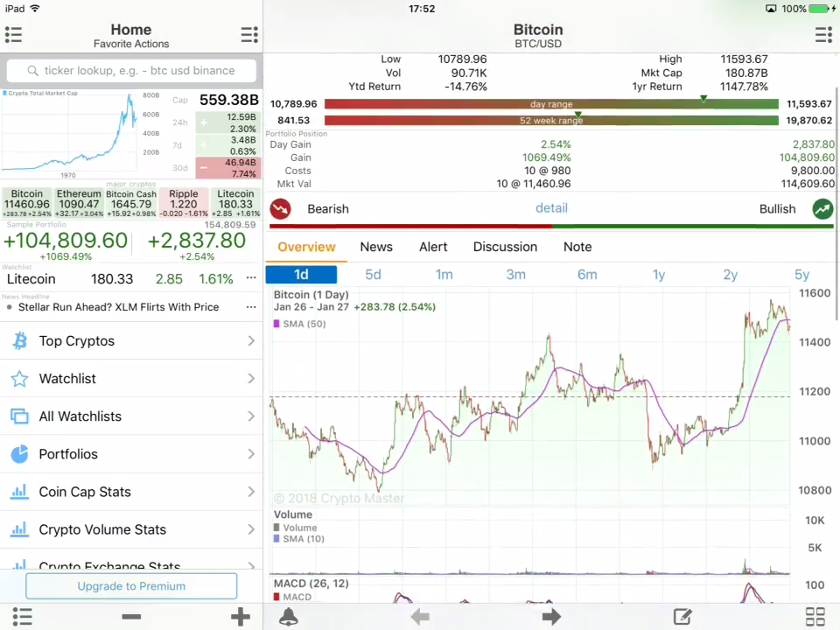Tap the bar chart icon beside Crypto Volume Stats
Screen dimensions: 840x630
click(20, 529)
